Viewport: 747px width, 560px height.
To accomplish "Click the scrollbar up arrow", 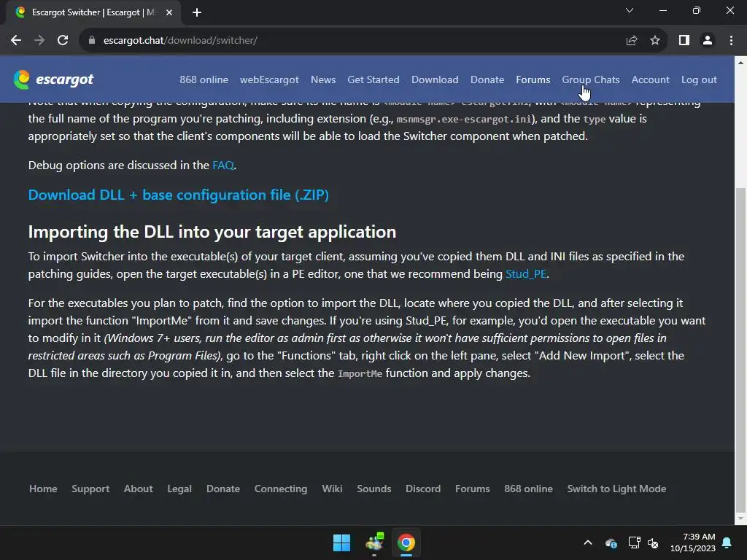I will pyautogui.click(x=741, y=63).
